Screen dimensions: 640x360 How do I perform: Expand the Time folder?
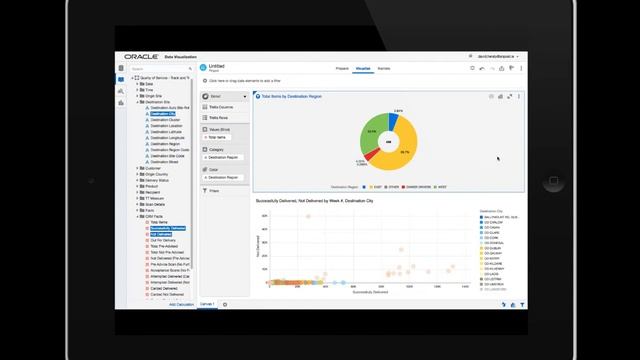coord(138,90)
